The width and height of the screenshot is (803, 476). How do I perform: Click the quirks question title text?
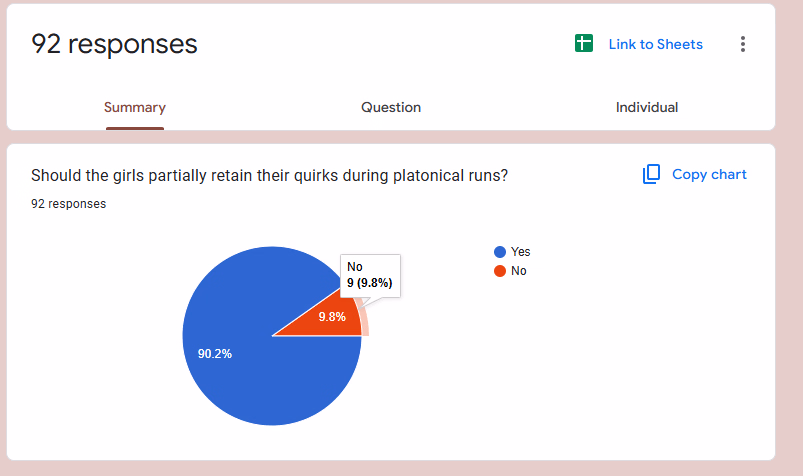click(270, 175)
